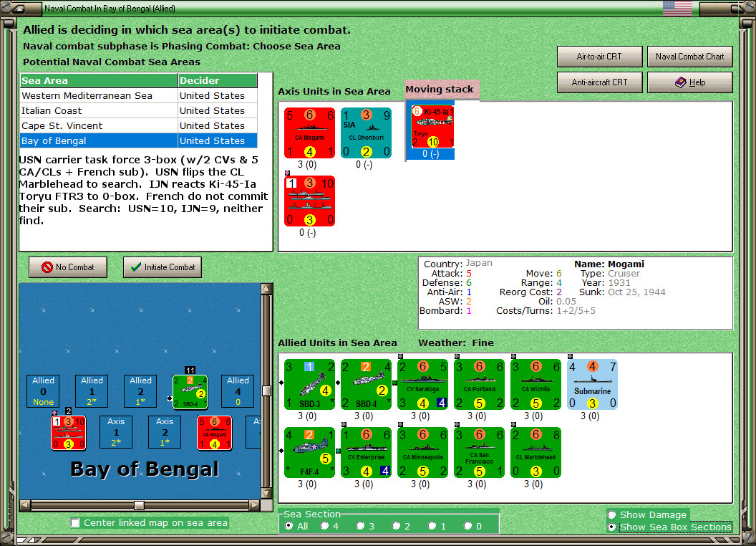Click the Allied 0 sea box on map
Screen dimensions: 756x546
[x=44, y=391]
